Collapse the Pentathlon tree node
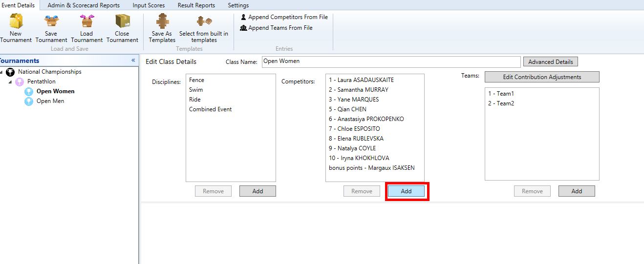 [x=11, y=82]
